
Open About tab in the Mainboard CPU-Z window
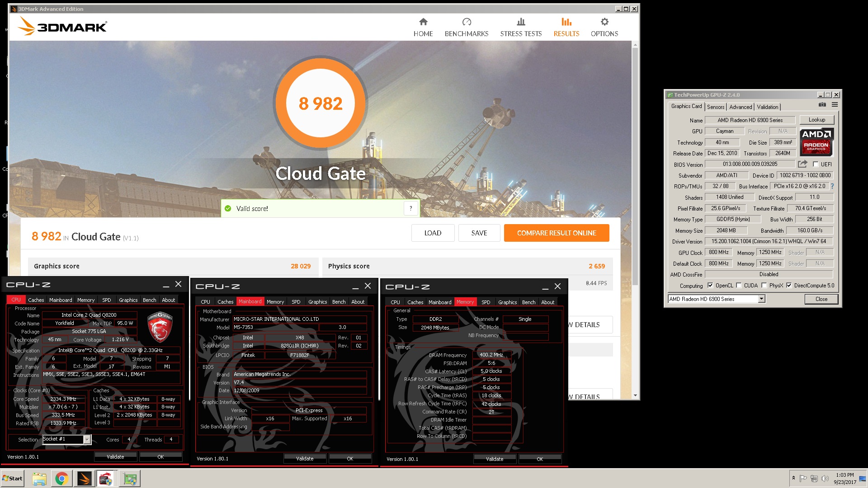pos(358,302)
